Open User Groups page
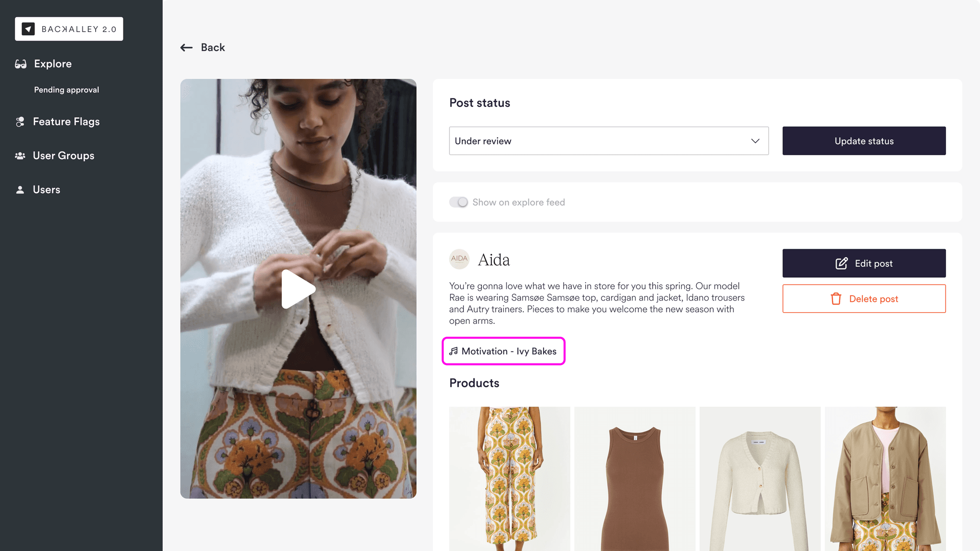The width and height of the screenshot is (980, 551). point(63,156)
